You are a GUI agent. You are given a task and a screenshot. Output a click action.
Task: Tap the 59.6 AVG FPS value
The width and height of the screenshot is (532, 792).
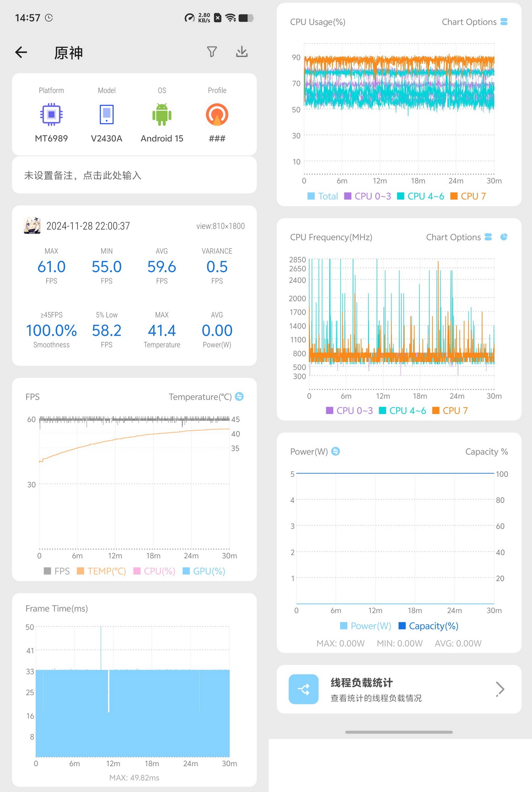point(162,267)
